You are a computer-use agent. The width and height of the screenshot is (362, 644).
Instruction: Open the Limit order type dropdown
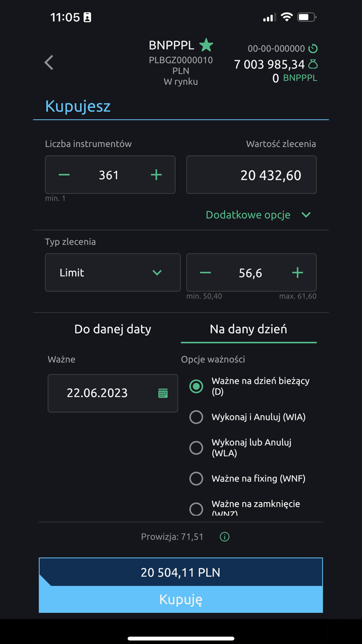pos(113,273)
